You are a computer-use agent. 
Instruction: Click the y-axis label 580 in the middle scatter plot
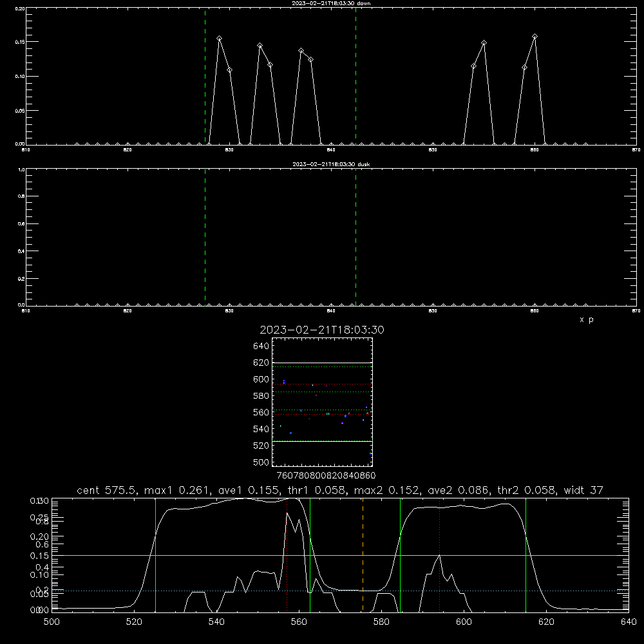coord(261,396)
